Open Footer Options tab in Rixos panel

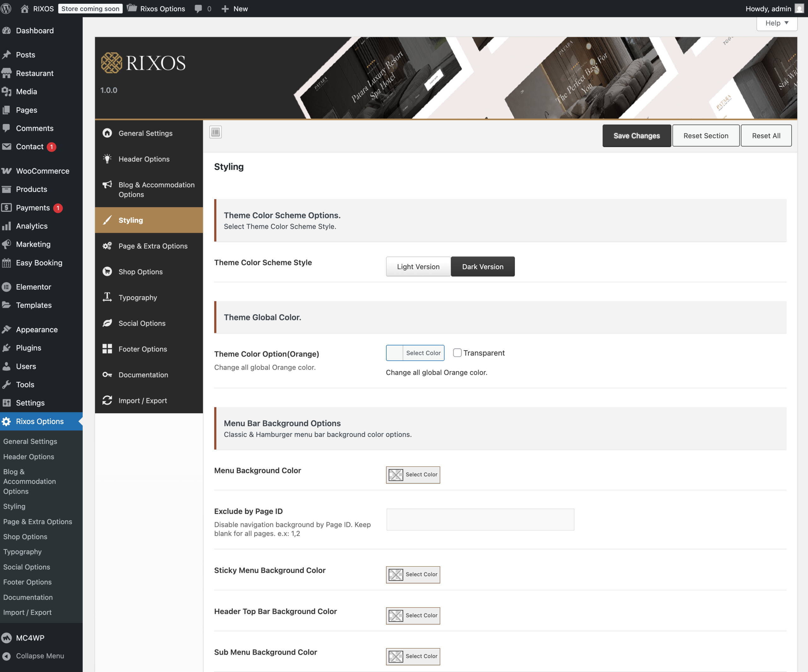pyautogui.click(x=149, y=349)
